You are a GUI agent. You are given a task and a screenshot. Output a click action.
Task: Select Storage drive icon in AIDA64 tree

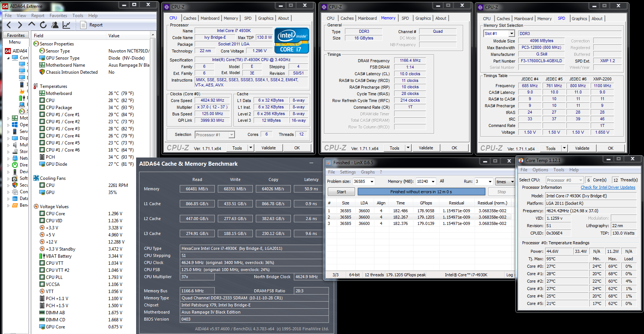[x=15, y=152]
